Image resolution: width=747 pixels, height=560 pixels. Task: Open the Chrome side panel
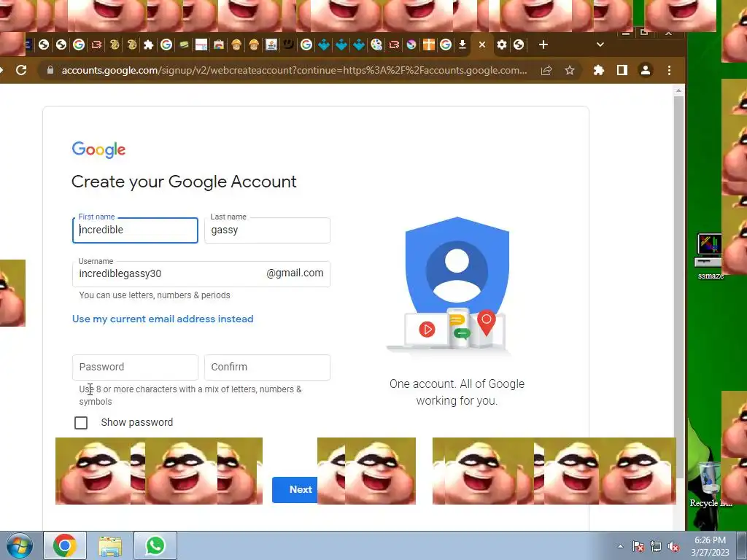(x=622, y=71)
